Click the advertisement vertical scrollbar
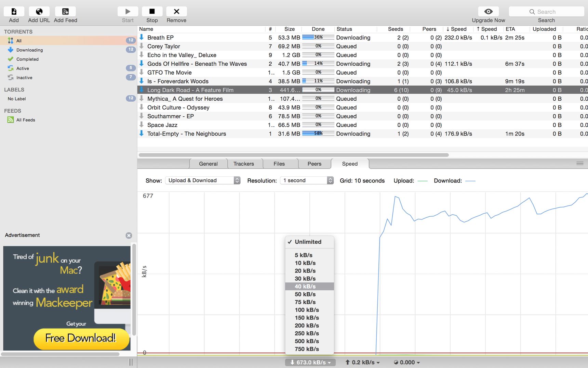 134,290
